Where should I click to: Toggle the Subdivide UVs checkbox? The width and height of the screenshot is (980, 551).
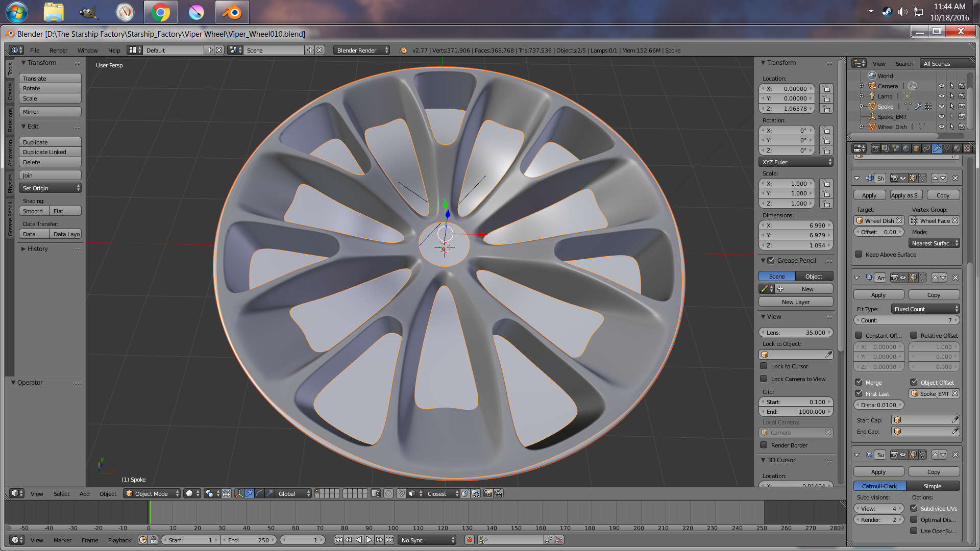point(914,508)
